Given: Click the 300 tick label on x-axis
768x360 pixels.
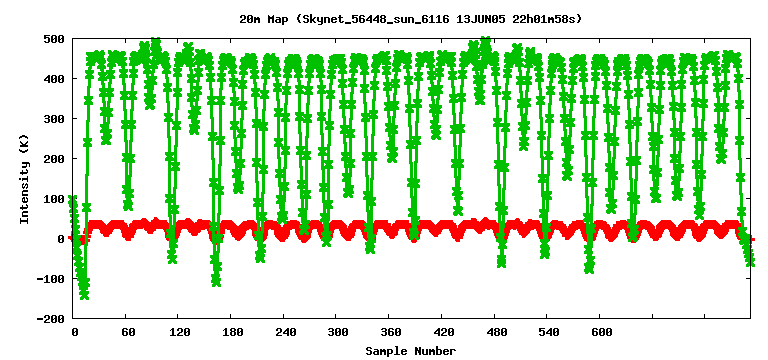Looking at the screenshot, I should [338, 333].
